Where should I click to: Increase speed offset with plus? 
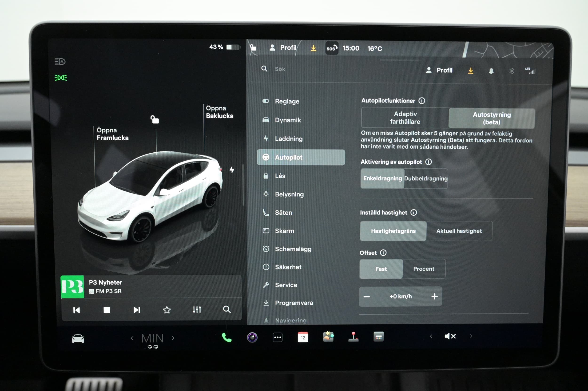pos(434,296)
